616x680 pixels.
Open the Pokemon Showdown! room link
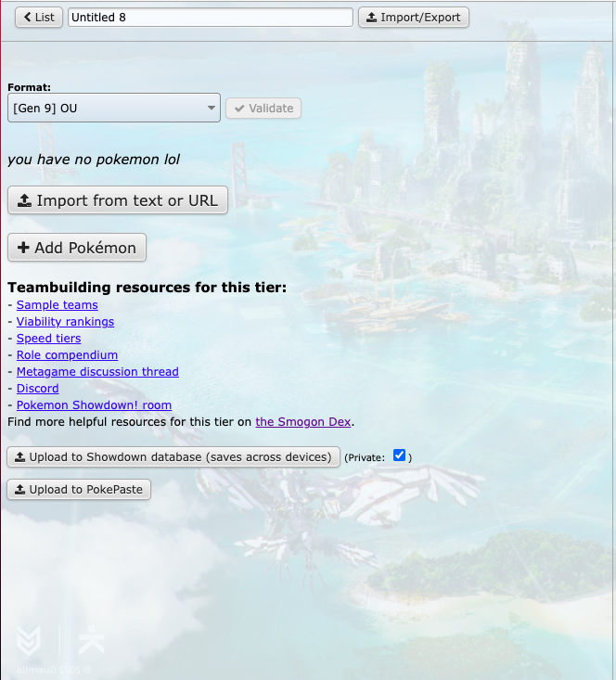pyautogui.click(x=94, y=405)
